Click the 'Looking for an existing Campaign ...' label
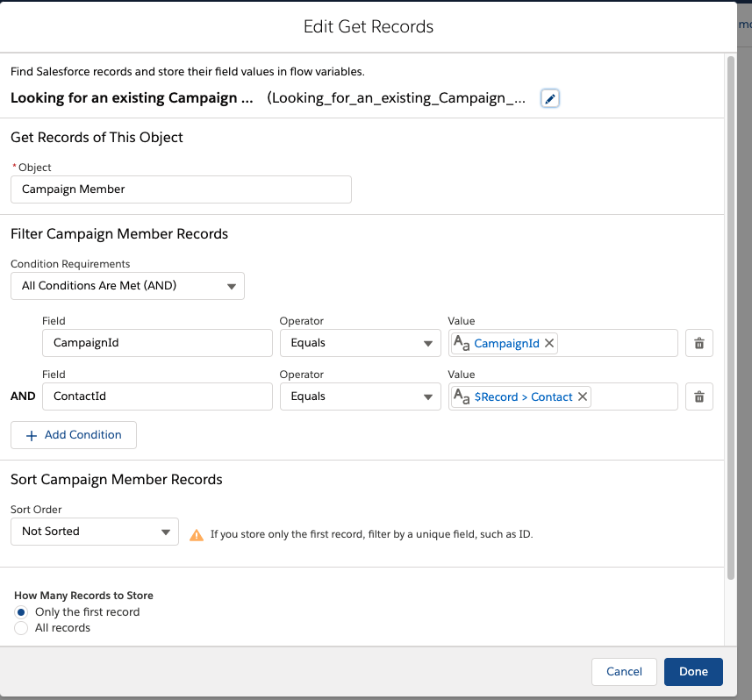The height and width of the screenshot is (700, 752). pyautogui.click(x=132, y=98)
